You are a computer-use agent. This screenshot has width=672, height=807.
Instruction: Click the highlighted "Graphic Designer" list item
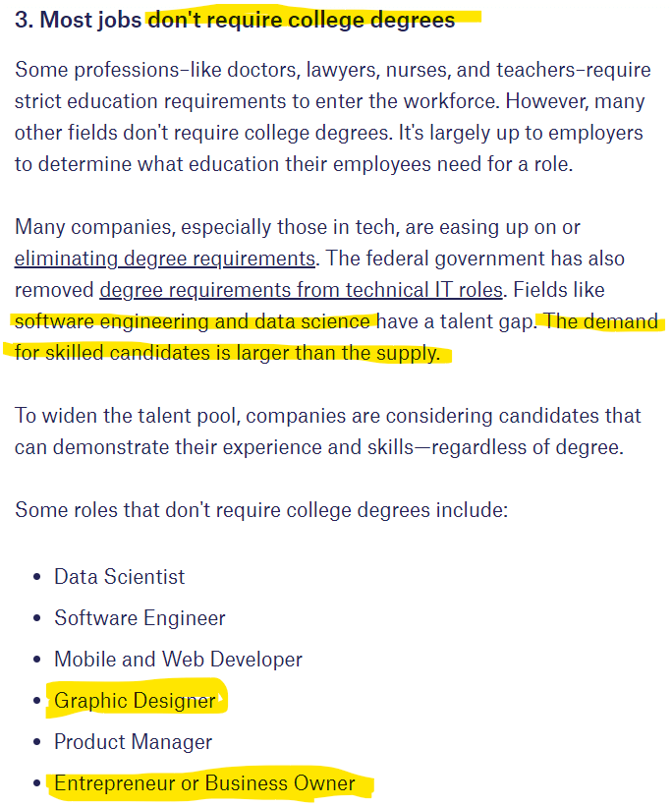(x=135, y=701)
